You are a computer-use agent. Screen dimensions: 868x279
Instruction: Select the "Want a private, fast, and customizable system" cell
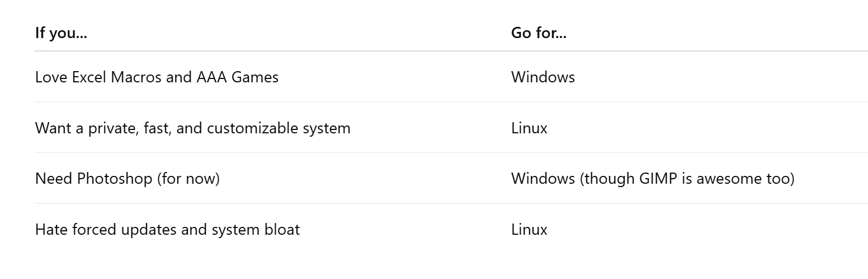(193, 128)
